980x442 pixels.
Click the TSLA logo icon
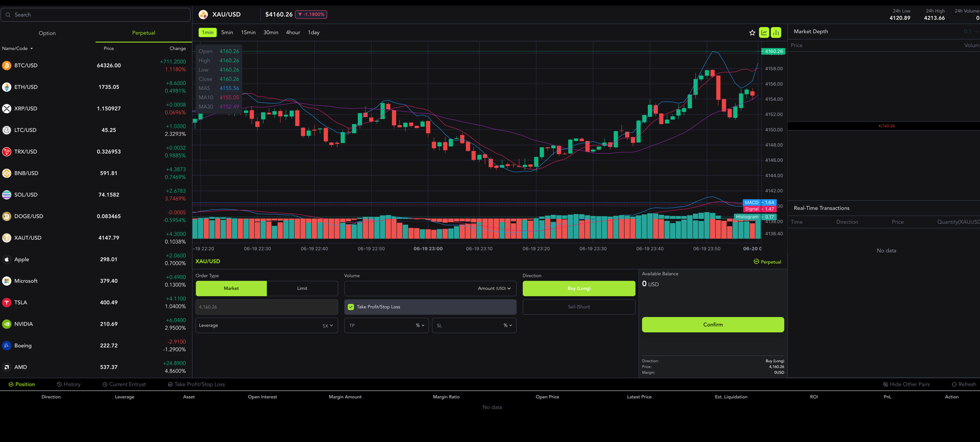tap(7, 302)
